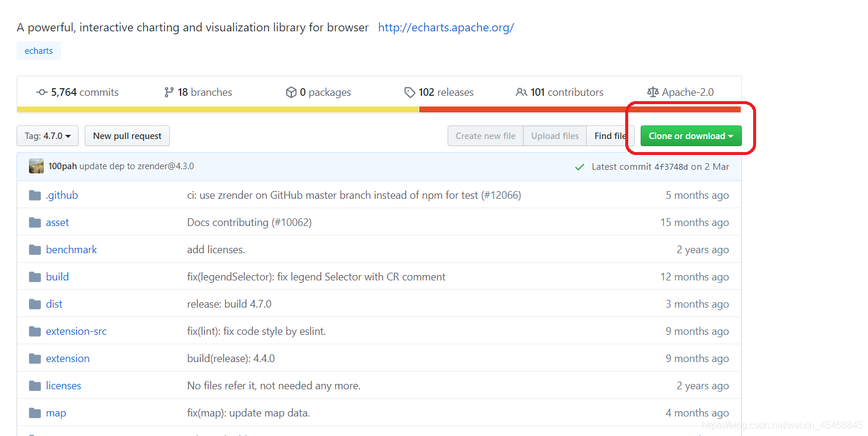Click '12 months ago' timestamp on build row
The width and height of the screenshot is (868, 436).
tap(695, 277)
